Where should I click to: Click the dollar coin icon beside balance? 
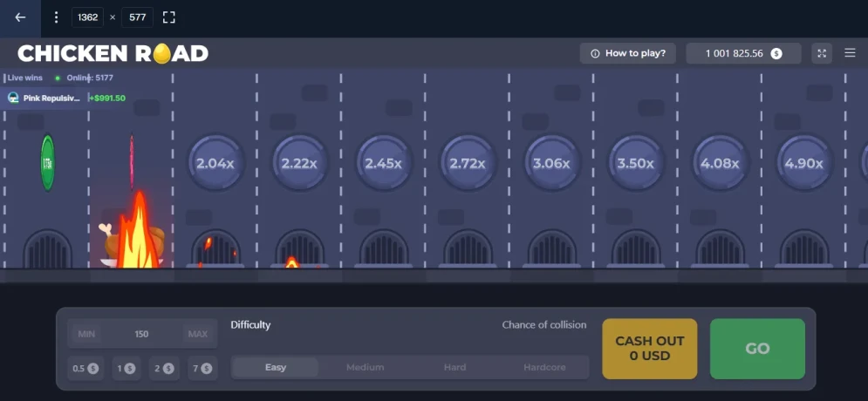[x=776, y=54]
